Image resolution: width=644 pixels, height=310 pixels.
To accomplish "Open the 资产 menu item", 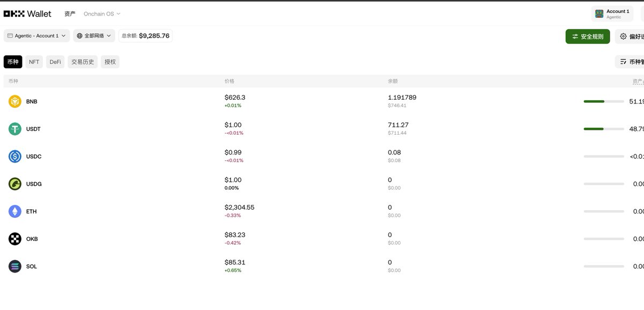I will coord(70,14).
